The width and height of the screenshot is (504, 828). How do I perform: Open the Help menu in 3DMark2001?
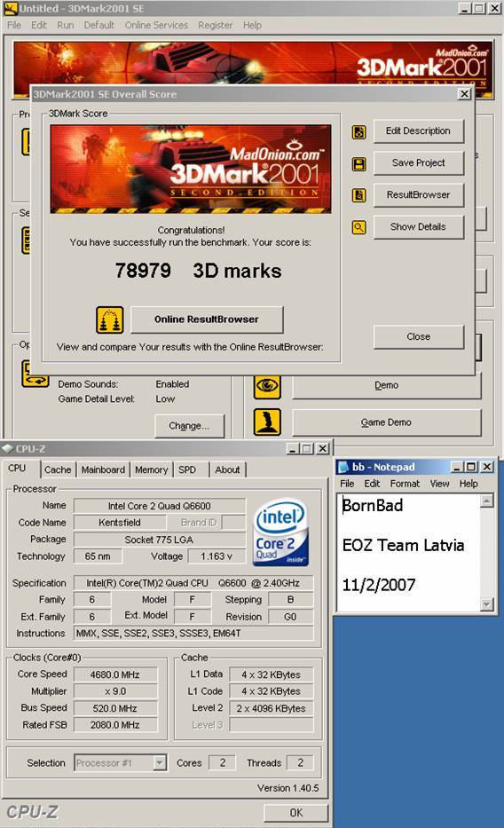click(x=252, y=25)
